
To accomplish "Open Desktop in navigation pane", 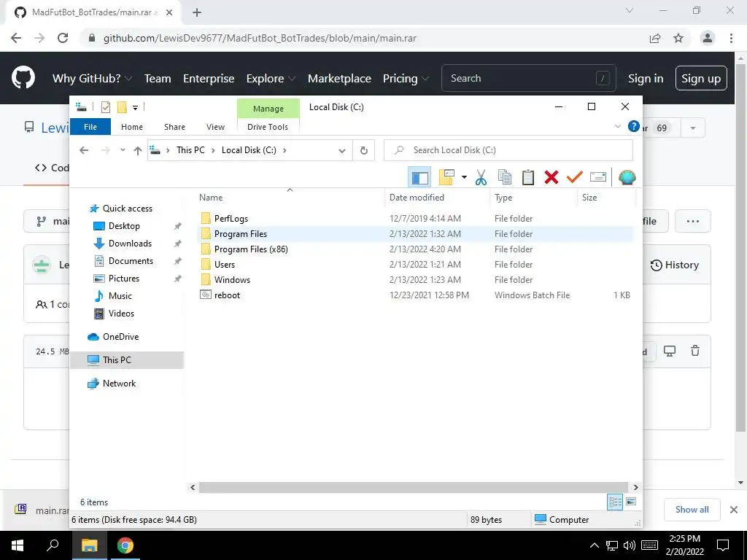I will [124, 226].
